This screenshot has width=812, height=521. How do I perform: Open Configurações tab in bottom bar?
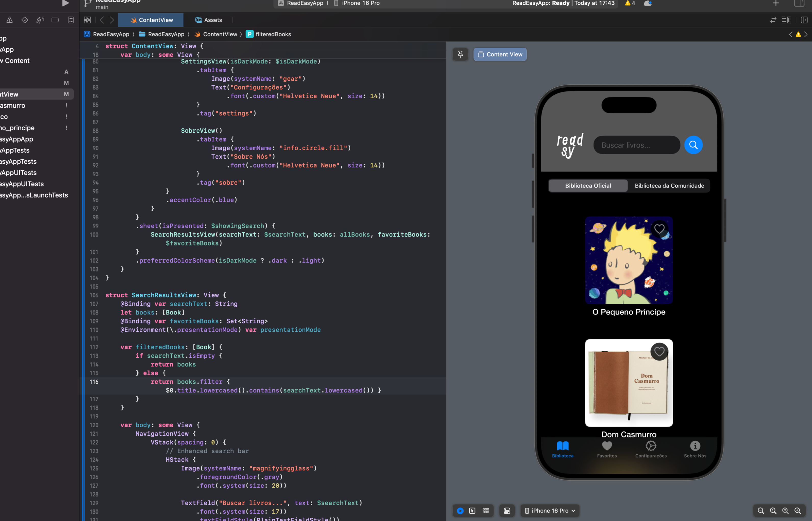point(651,449)
